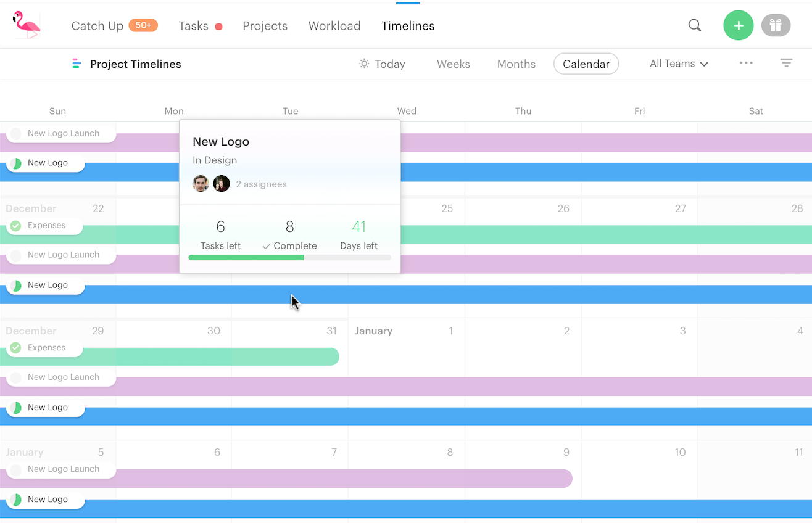
Task: Click the green plus add button
Action: (x=739, y=26)
